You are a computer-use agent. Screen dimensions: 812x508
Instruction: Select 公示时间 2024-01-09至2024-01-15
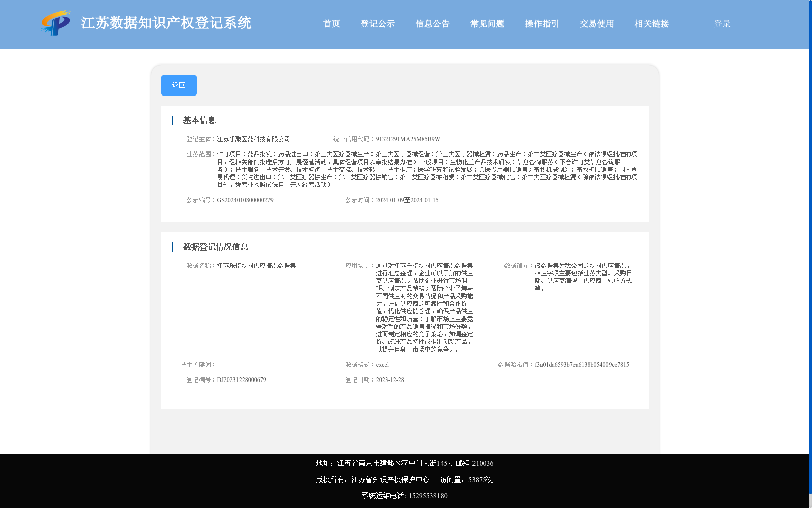tap(407, 200)
